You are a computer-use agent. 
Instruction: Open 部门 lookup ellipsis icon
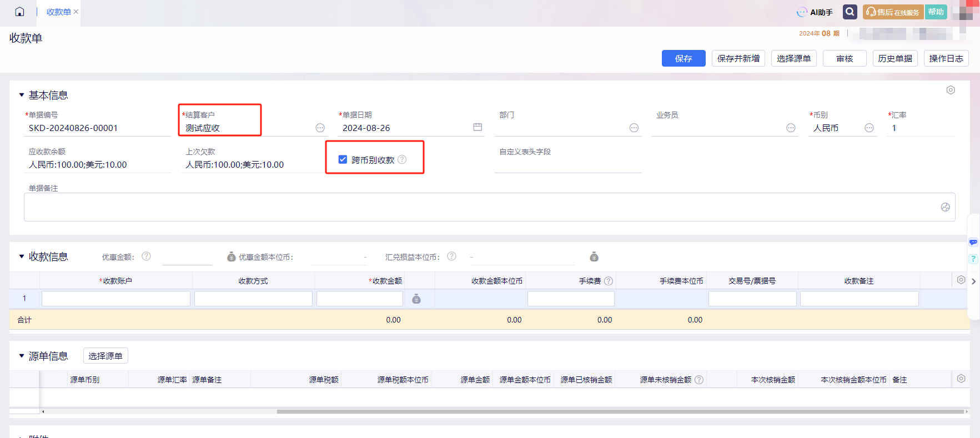coord(634,128)
